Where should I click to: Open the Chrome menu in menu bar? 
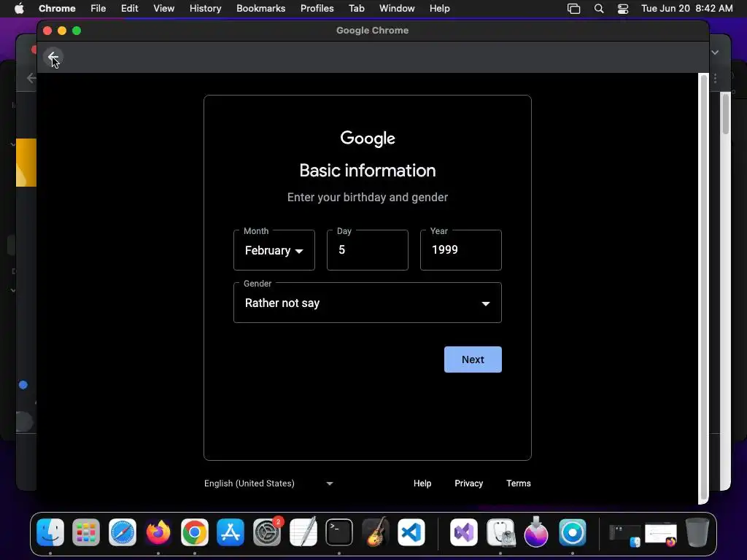(x=57, y=9)
